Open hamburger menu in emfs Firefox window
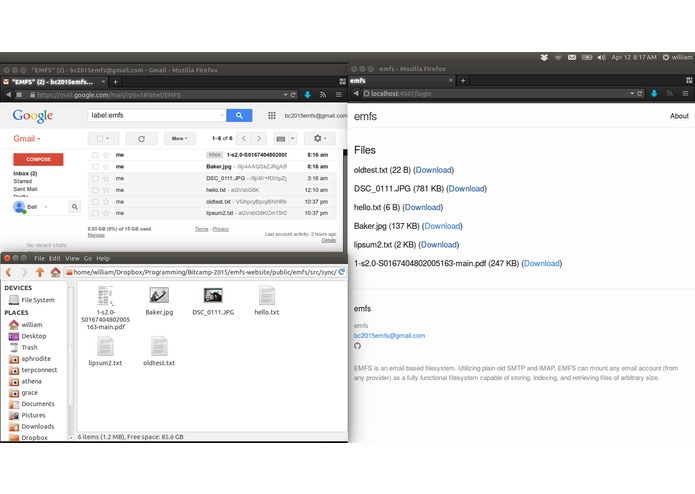This screenshot has width=695, height=494. click(x=685, y=93)
